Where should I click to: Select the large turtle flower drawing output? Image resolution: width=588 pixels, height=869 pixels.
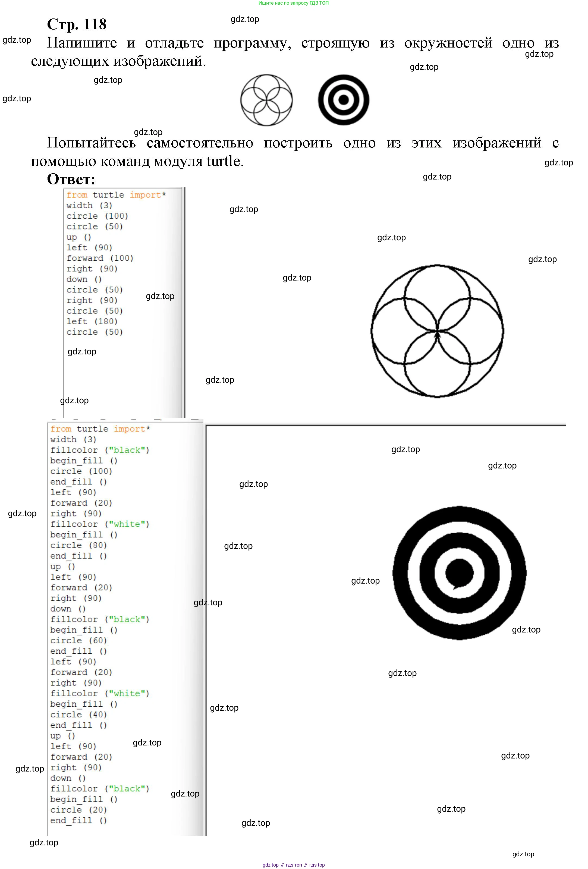click(x=437, y=331)
